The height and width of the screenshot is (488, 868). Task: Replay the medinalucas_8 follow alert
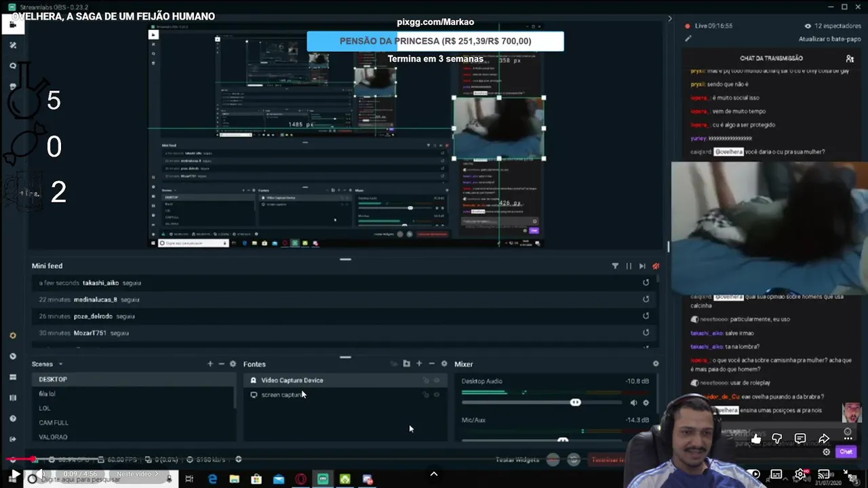[646, 299]
